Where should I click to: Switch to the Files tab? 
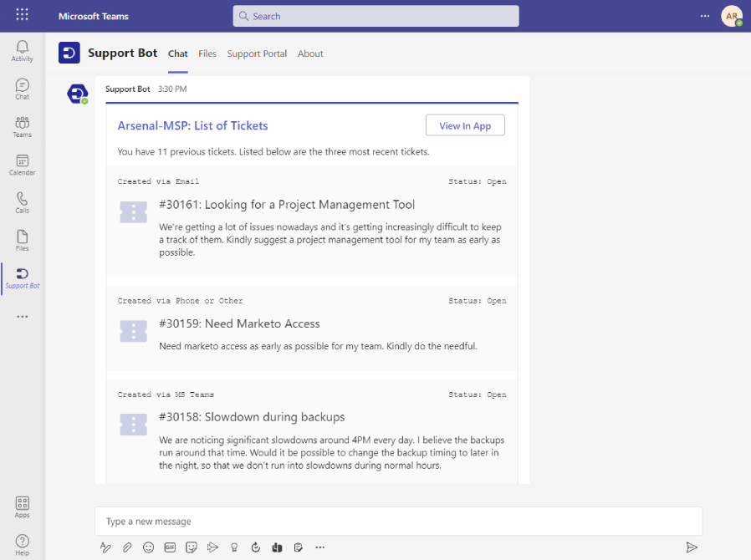[207, 53]
